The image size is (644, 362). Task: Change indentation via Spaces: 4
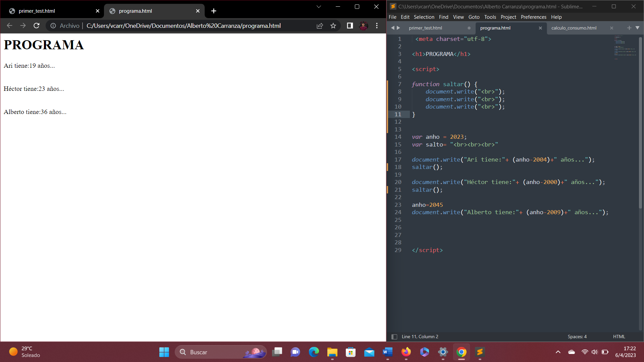(577, 337)
